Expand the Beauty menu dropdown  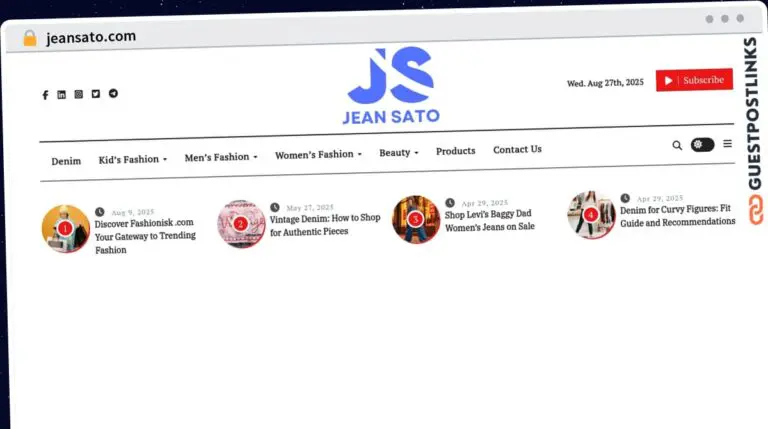point(398,153)
